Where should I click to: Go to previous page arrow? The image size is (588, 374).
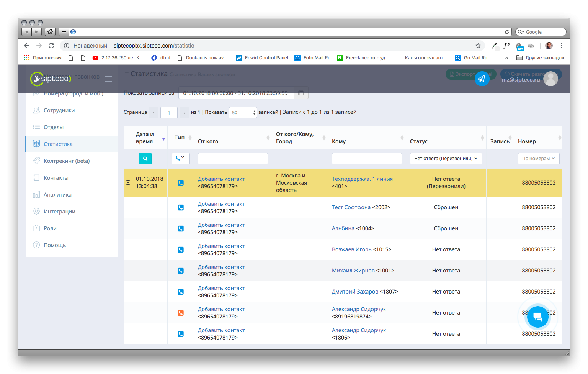click(154, 113)
